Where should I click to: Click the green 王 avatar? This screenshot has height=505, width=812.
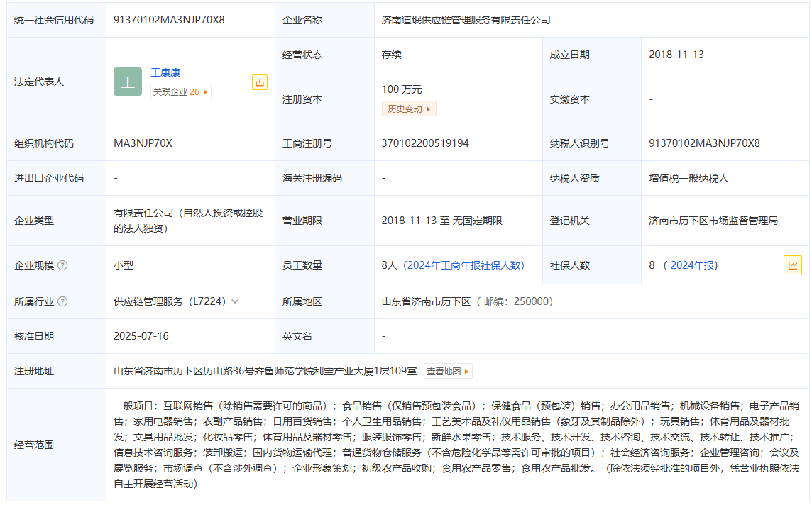pos(128,82)
